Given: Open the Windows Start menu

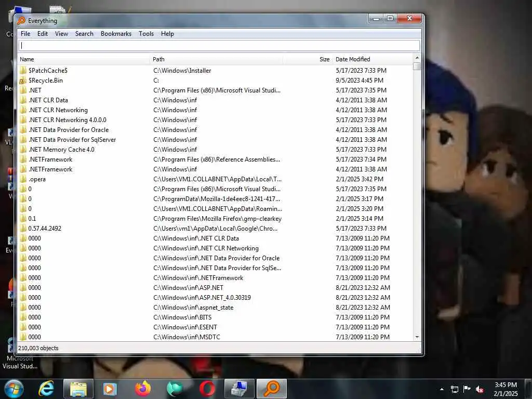Looking at the screenshot, I should click(14, 389).
